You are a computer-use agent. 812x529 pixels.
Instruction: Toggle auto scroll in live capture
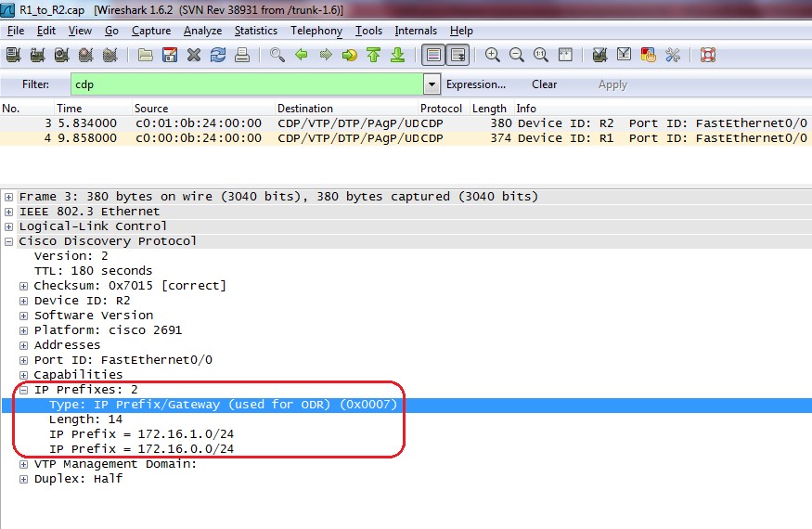[x=458, y=55]
